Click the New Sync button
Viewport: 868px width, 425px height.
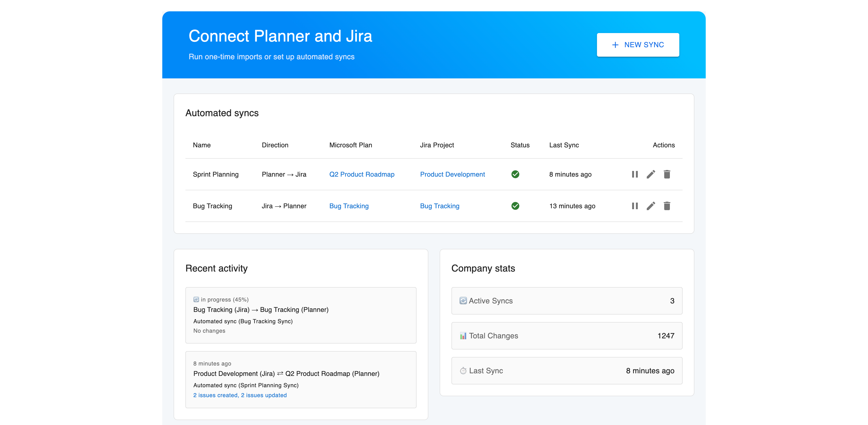638,45
